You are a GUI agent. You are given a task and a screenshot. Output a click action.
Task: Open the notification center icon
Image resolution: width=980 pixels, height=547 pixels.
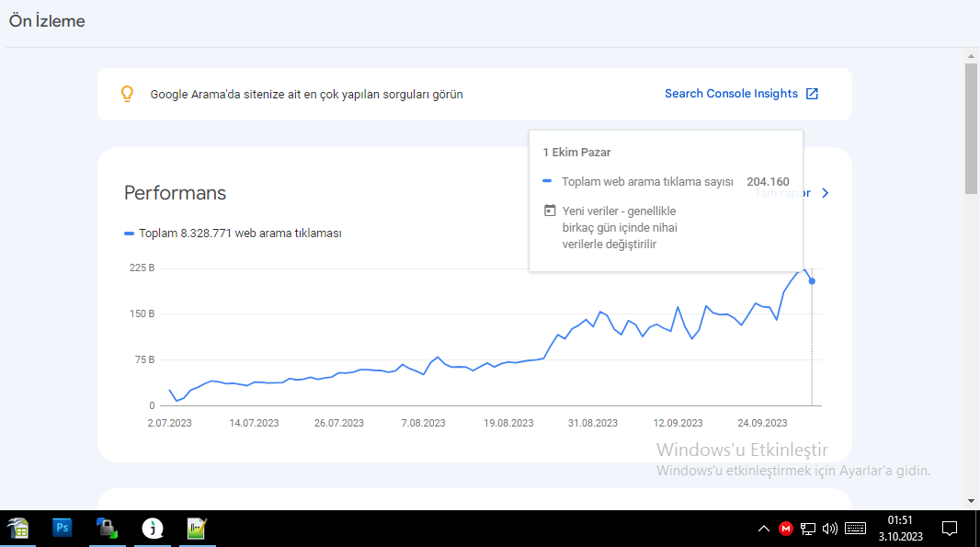point(950,529)
